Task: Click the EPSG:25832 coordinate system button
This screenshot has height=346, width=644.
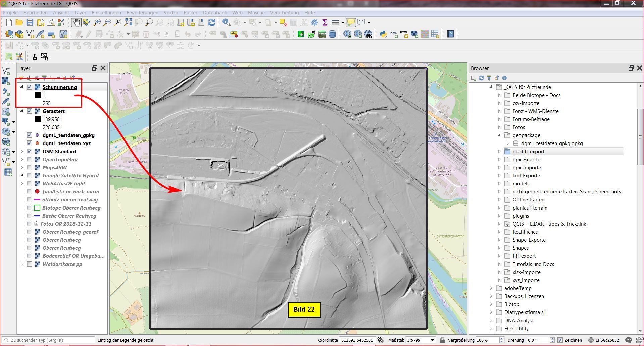Action: coord(603,340)
